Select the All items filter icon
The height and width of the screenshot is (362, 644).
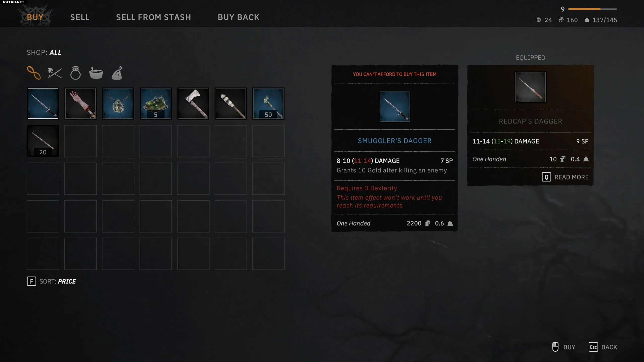coord(34,73)
